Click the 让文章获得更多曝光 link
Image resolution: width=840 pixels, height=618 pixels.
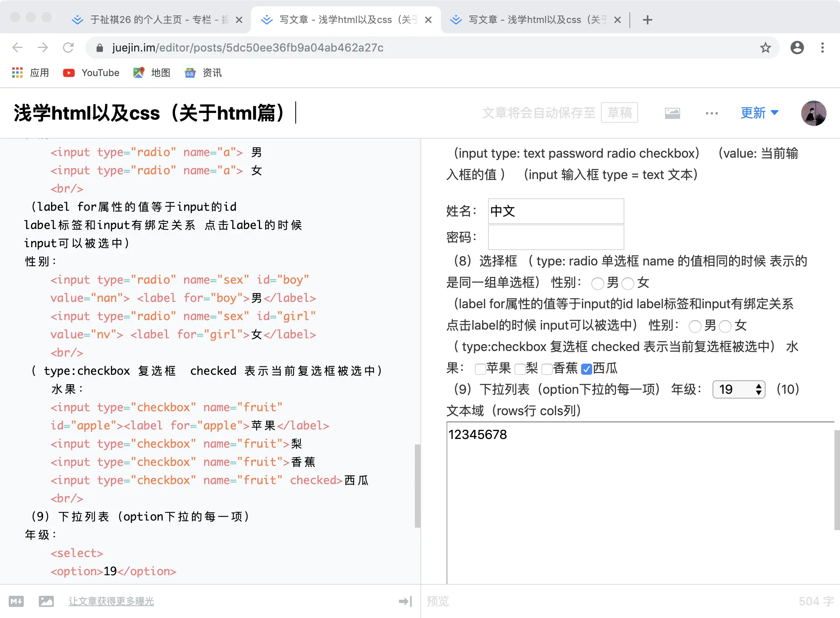[x=111, y=601]
